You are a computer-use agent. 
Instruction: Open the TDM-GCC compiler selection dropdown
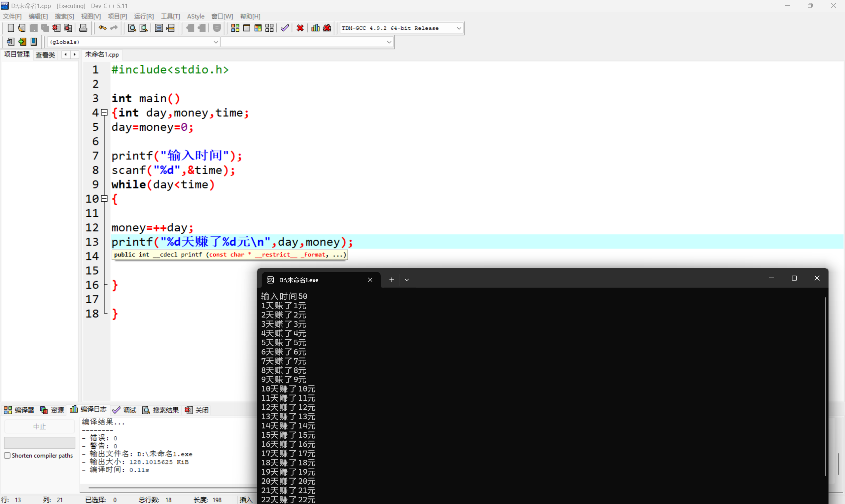click(459, 28)
